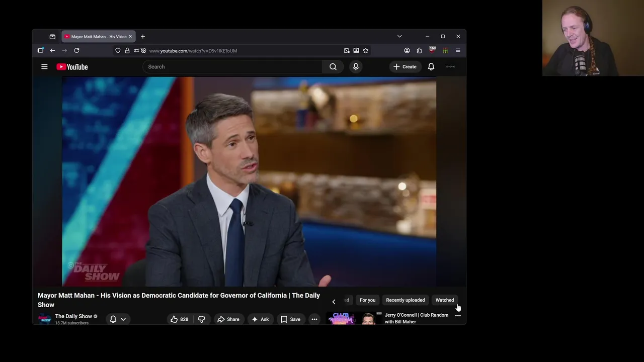Open the green bars extension icon
644x362 pixels.
[x=445, y=51]
